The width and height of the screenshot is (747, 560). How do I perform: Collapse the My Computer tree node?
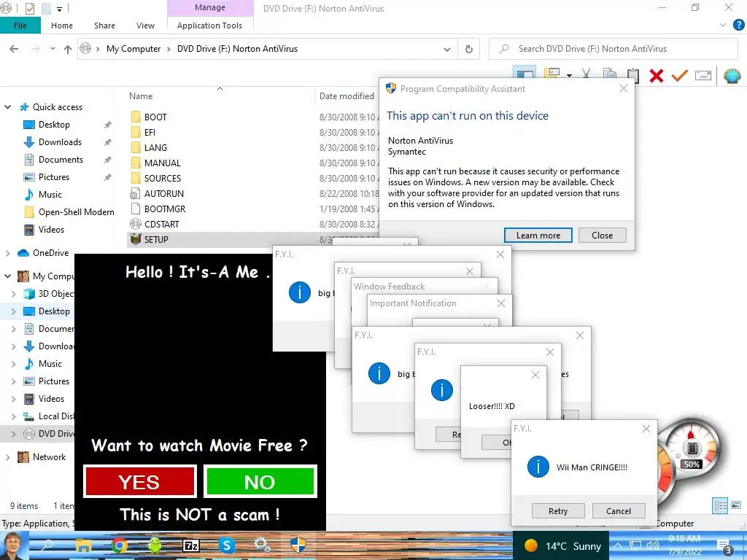pyautogui.click(x=7, y=276)
